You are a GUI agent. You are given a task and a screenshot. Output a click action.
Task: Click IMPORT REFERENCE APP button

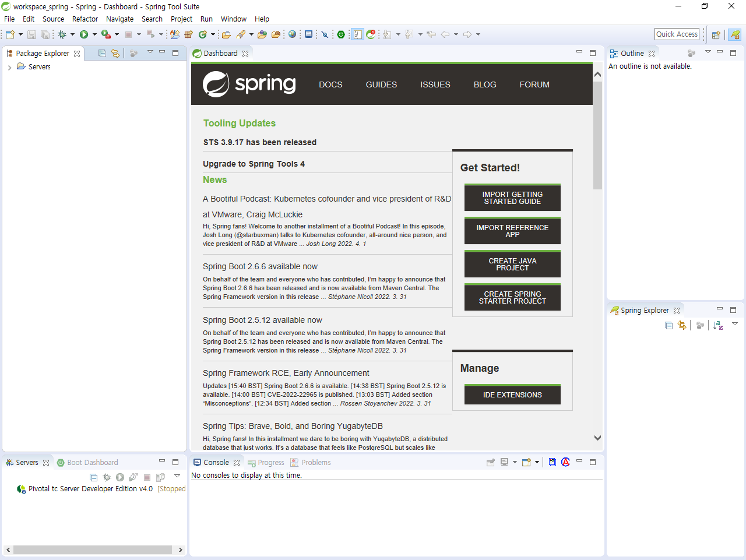pos(512,231)
